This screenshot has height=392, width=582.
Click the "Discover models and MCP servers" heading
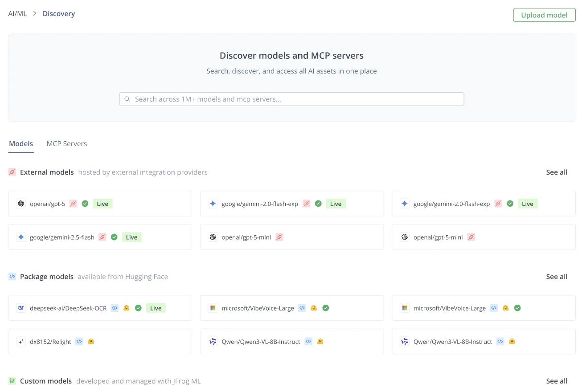[291, 56]
